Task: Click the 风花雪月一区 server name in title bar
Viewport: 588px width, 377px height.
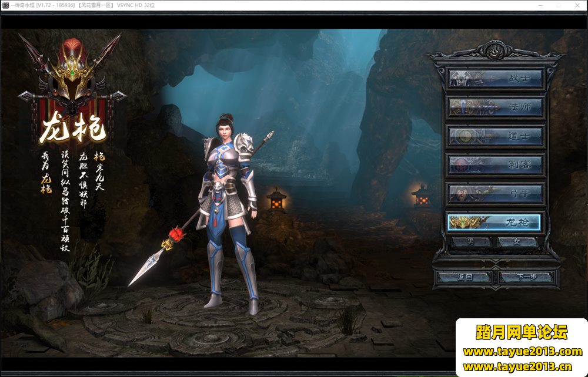Action: click(x=96, y=5)
